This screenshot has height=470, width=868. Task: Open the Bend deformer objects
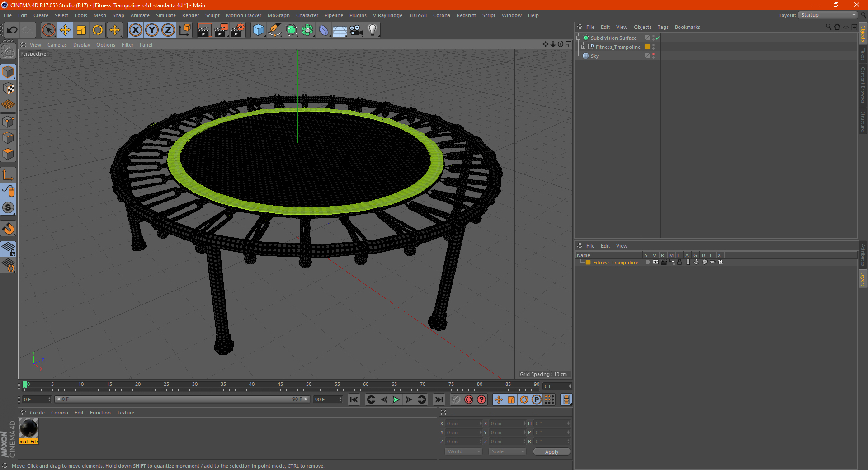pyautogui.click(x=324, y=30)
